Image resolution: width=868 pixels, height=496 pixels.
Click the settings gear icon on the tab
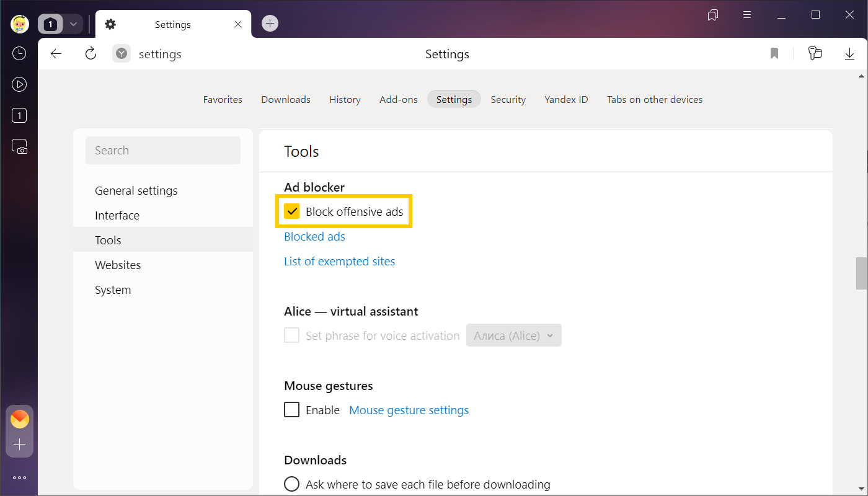click(110, 24)
